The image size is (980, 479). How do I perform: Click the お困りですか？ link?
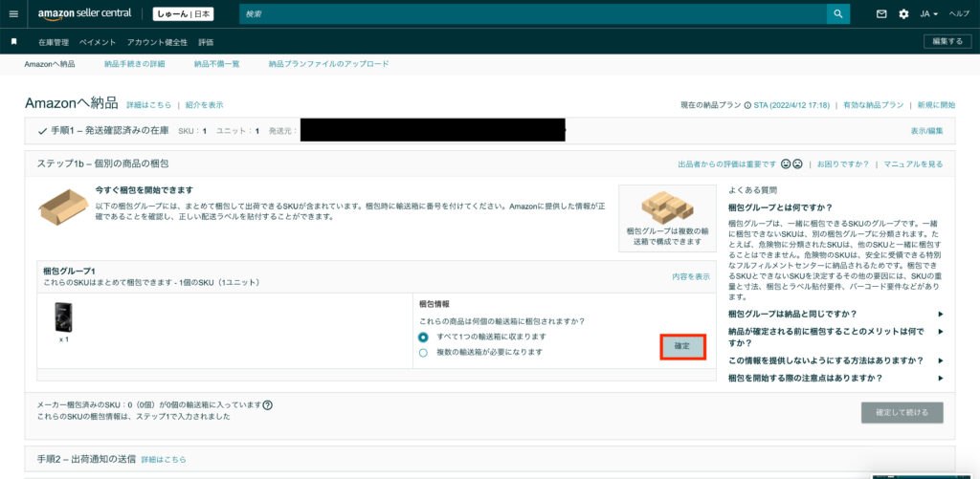(843, 164)
